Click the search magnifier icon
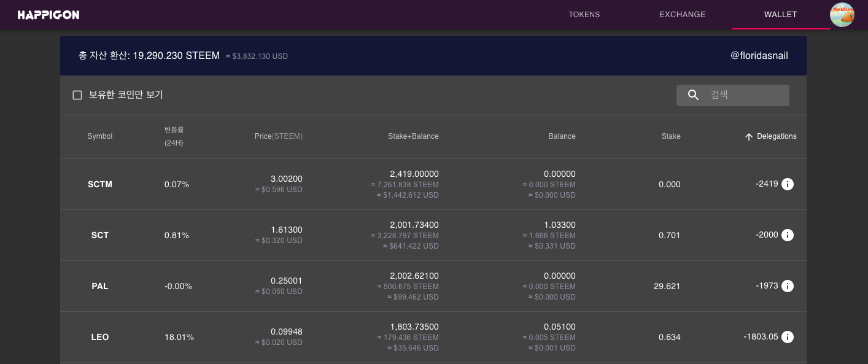 tap(694, 95)
